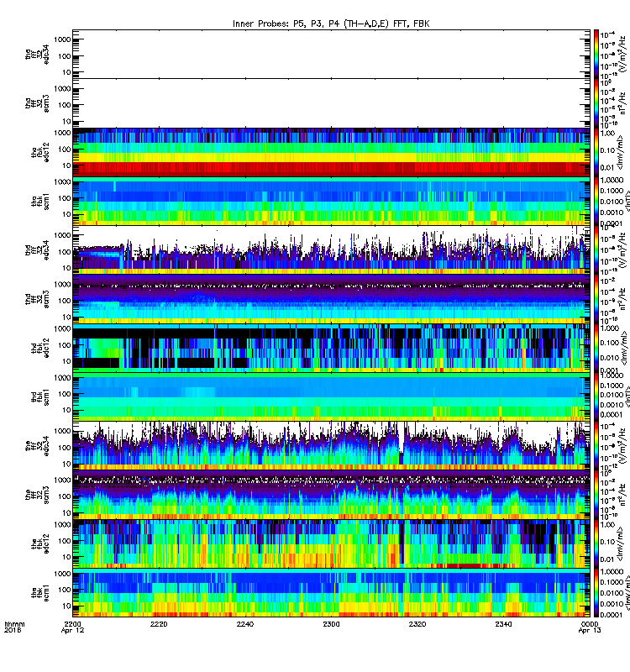The height and width of the screenshot is (672, 630).
Task: Click the empty tha ffr 32 edc34 spectrogram panel
Action: click(x=331, y=54)
